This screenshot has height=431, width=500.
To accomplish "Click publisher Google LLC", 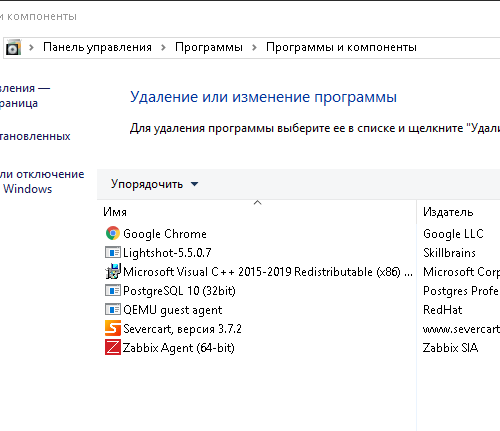I will 453,234.
